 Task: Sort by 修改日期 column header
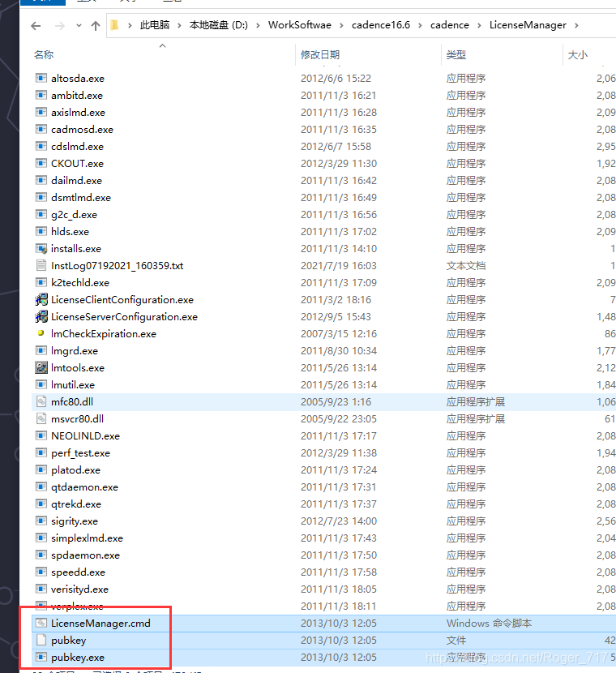[320, 54]
